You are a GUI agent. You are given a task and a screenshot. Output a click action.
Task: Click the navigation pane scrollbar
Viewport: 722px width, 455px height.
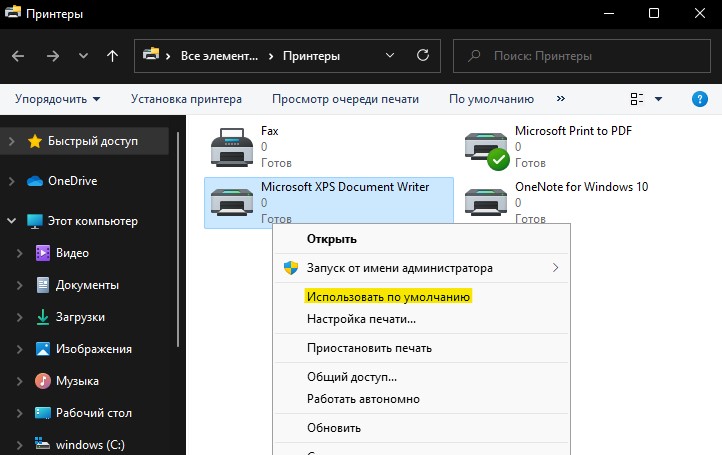[x=178, y=239]
